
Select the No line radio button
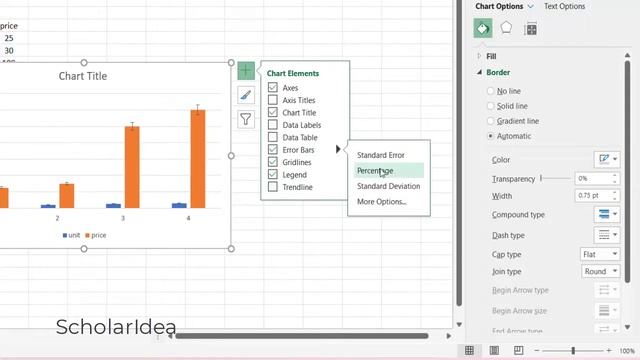[x=491, y=91]
